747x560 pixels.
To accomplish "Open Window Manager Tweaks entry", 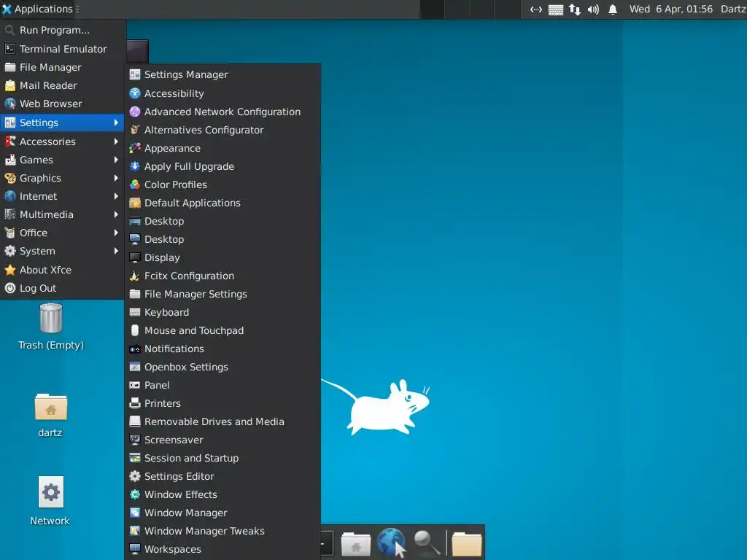I will pos(222,531).
